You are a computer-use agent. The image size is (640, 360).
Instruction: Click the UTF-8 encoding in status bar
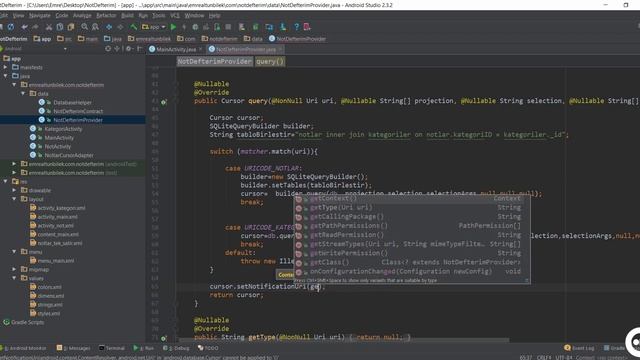564,358
